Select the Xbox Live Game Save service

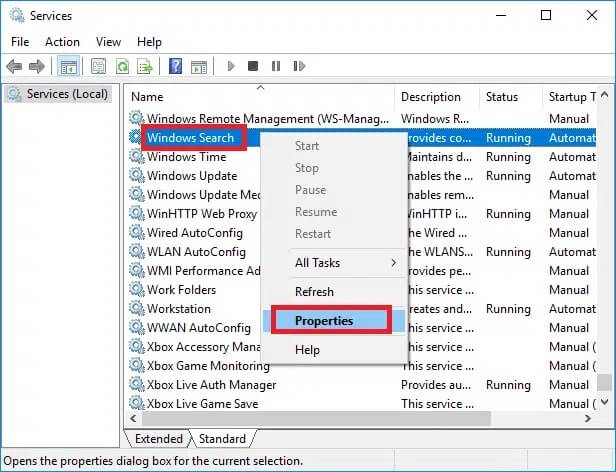pos(202,403)
